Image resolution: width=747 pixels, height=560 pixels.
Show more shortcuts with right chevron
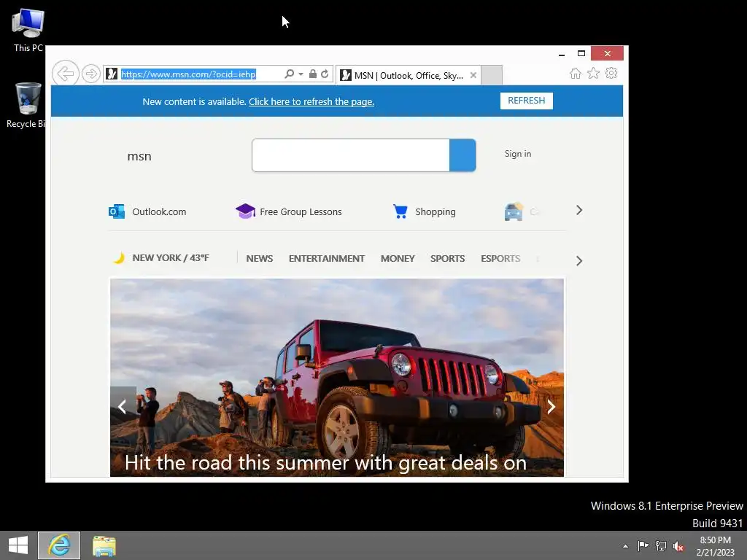[578, 210]
